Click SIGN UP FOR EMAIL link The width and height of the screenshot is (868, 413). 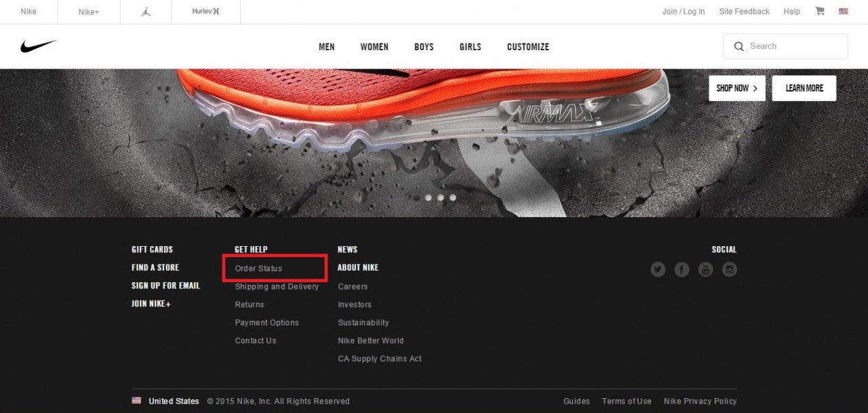(165, 286)
